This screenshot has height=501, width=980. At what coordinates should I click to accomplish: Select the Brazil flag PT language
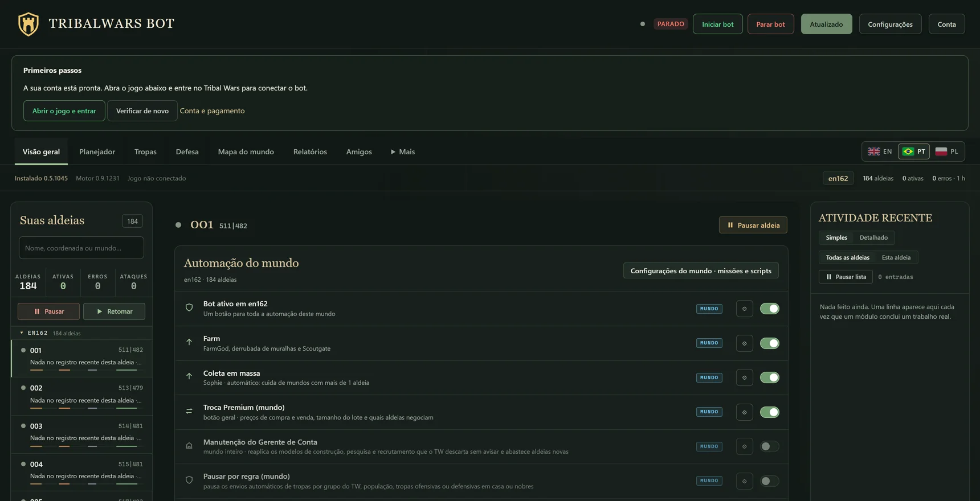click(x=914, y=151)
